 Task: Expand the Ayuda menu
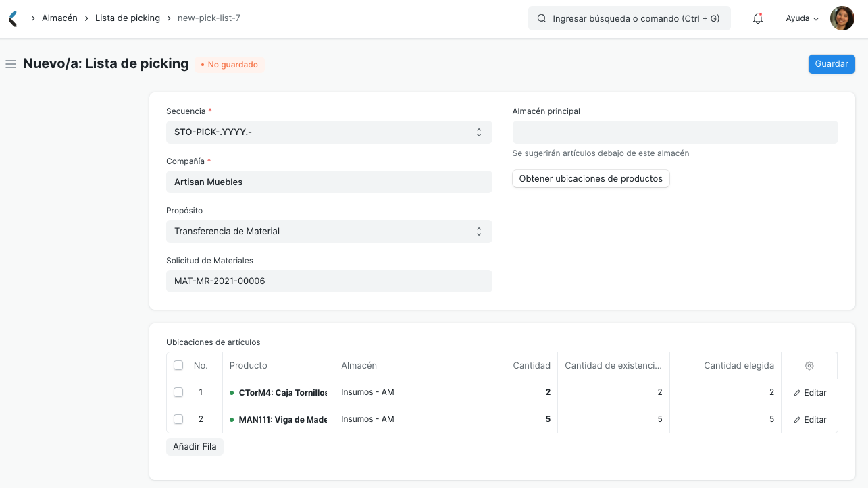tap(800, 18)
